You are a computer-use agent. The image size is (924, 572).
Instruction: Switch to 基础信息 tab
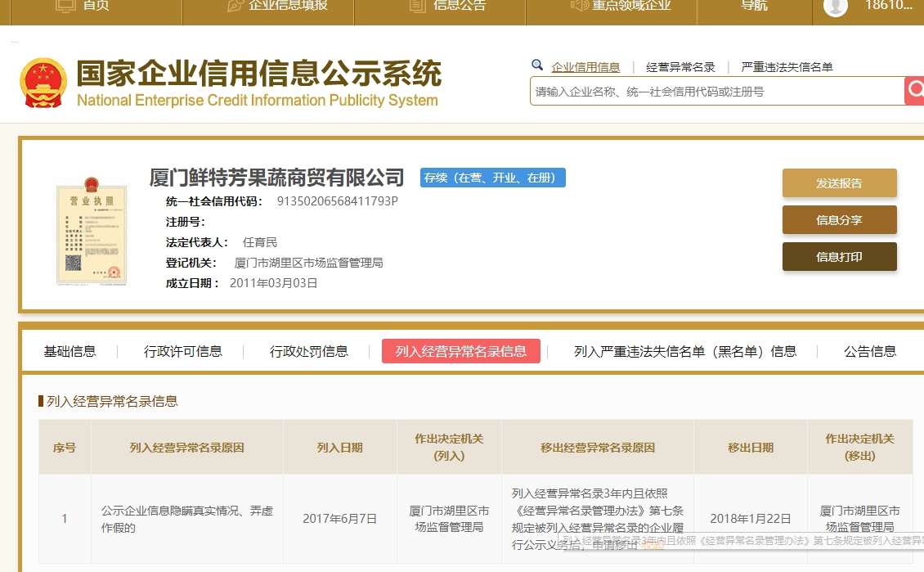(x=70, y=351)
